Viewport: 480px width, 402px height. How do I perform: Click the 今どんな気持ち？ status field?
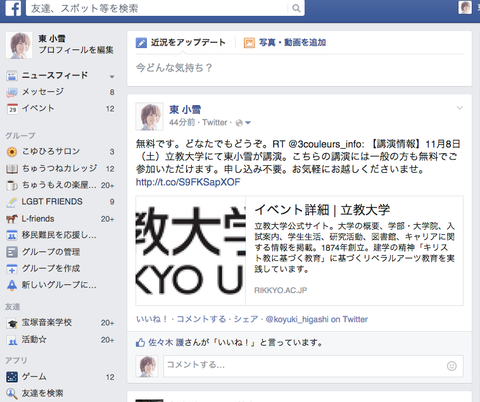point(299,68)
